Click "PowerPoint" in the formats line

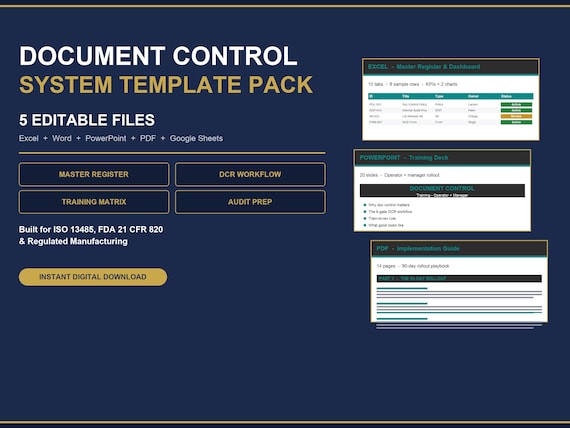point(106,138)
